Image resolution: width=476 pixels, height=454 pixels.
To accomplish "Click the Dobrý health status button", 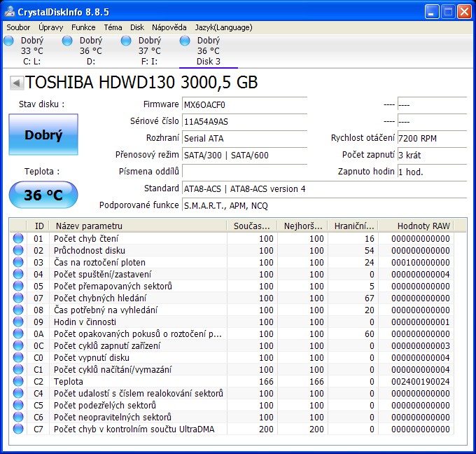I will (x=43, y=135).
